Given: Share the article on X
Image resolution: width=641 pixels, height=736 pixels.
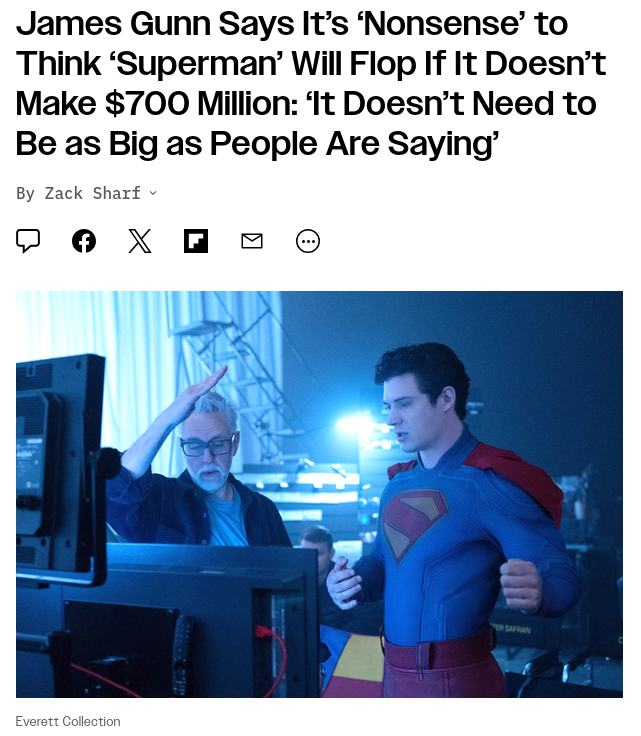Looking at the screenshot, I should click(140, 241).
